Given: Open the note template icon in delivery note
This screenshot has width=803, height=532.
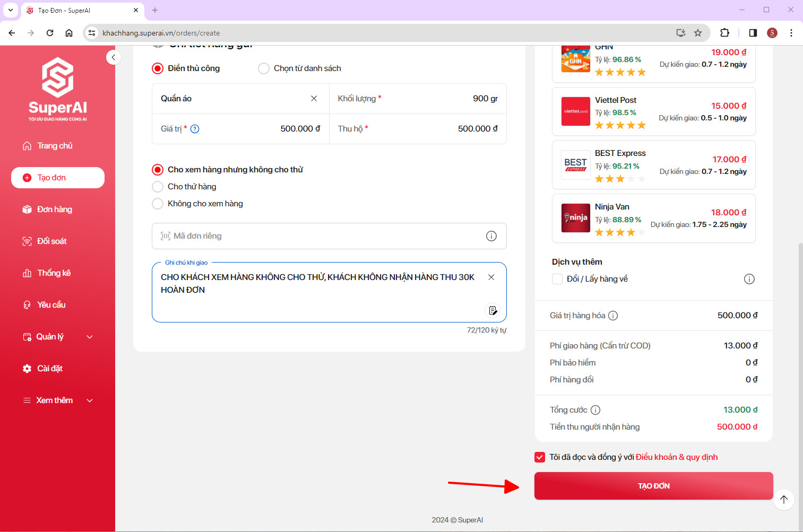Looking at the screenshot, I should (x=493, y=310).
